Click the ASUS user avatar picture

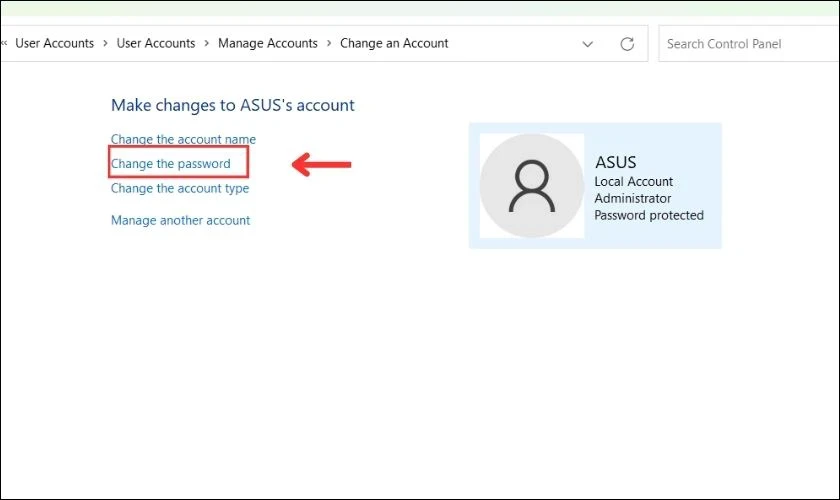tap(531, 186)
